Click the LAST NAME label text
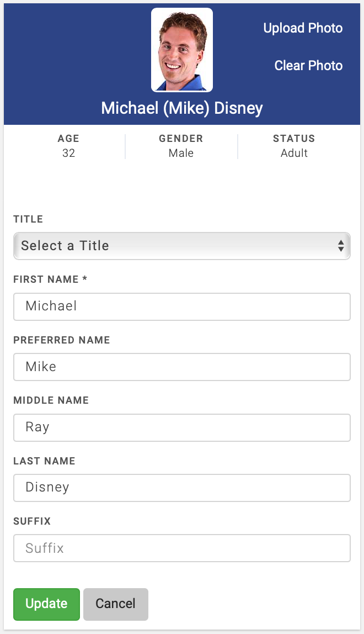This screenshot has height=634, width=364. 44,461
